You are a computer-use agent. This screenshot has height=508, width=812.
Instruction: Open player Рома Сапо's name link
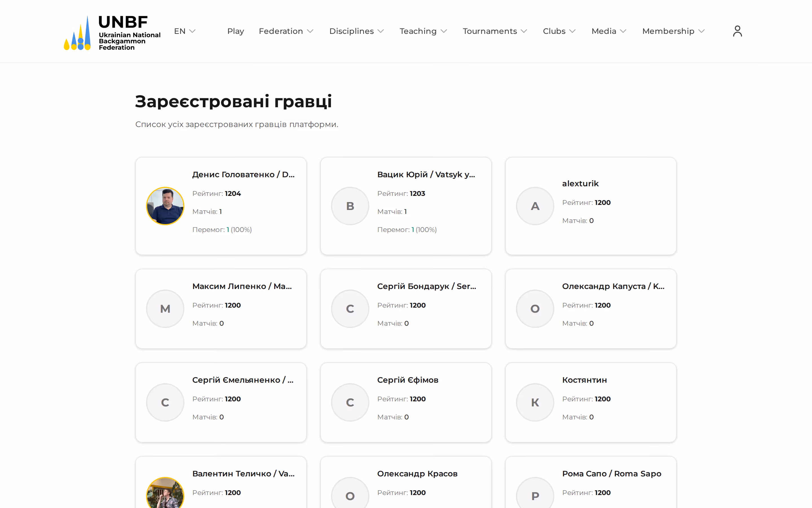pyautogui.click(x=612, y=474)
